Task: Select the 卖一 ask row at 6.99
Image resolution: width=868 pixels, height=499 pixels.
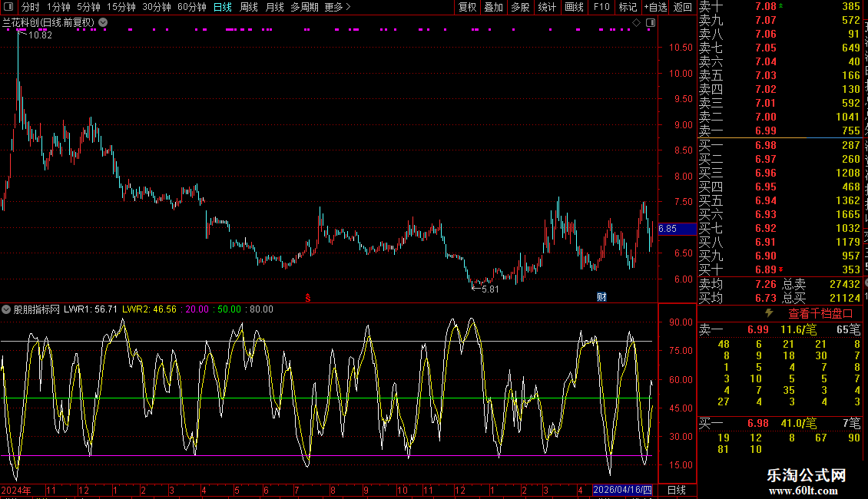Action: point(780,131)
